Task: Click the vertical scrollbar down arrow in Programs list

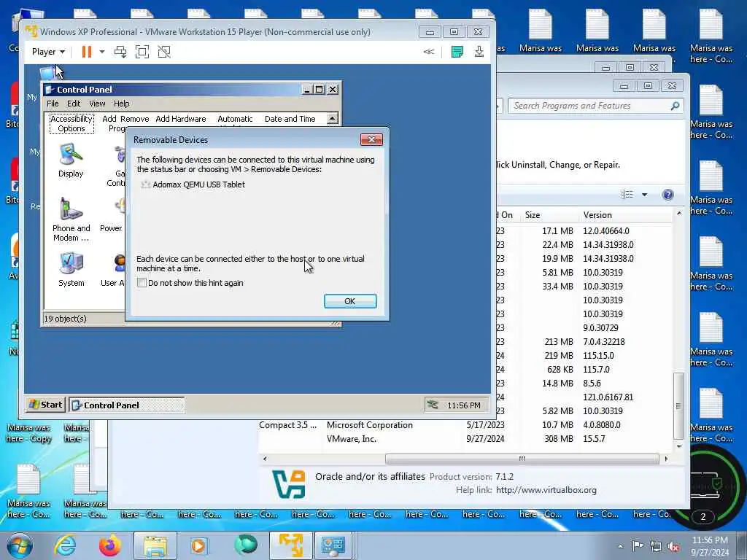Action: 678,446
